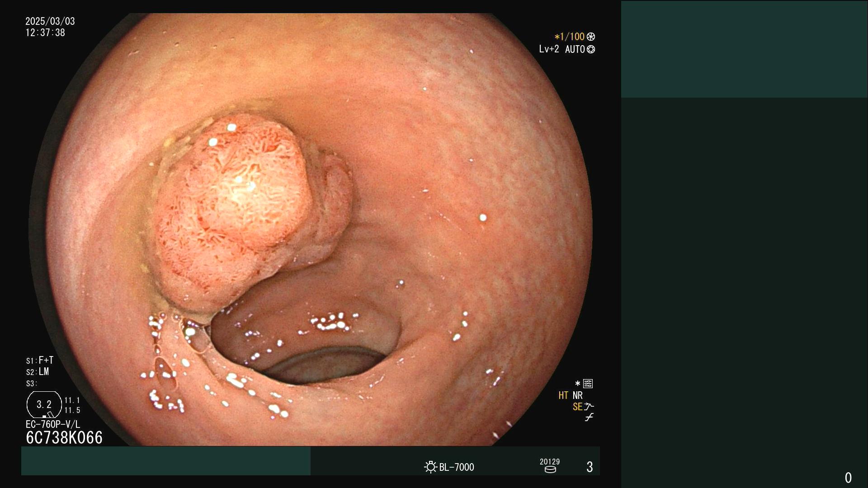Click the time 12:37:38
The width and height of the screenshot is (868, 488).
45,33
